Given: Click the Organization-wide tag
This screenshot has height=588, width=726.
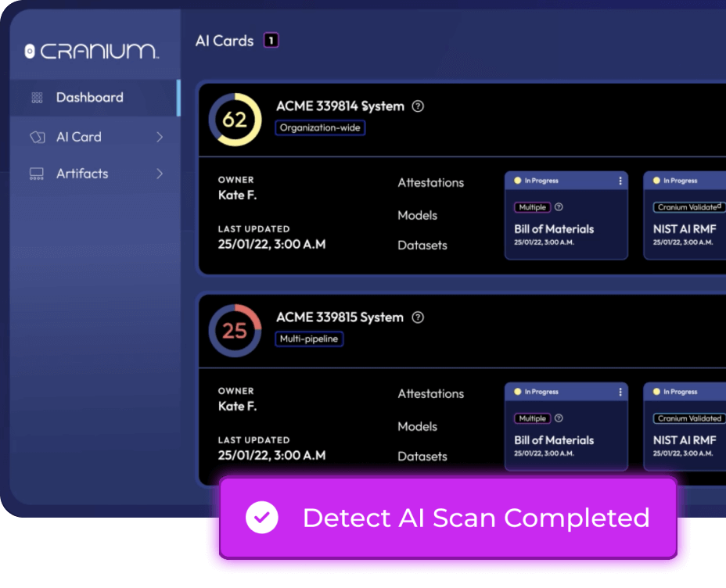Looking at the screenshot, I should point(320,127).
